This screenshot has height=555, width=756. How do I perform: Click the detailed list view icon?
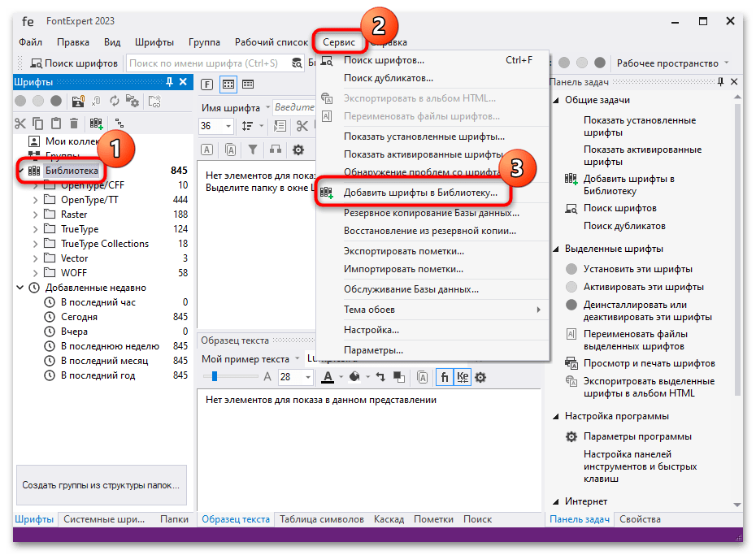(x=248, y=85)
